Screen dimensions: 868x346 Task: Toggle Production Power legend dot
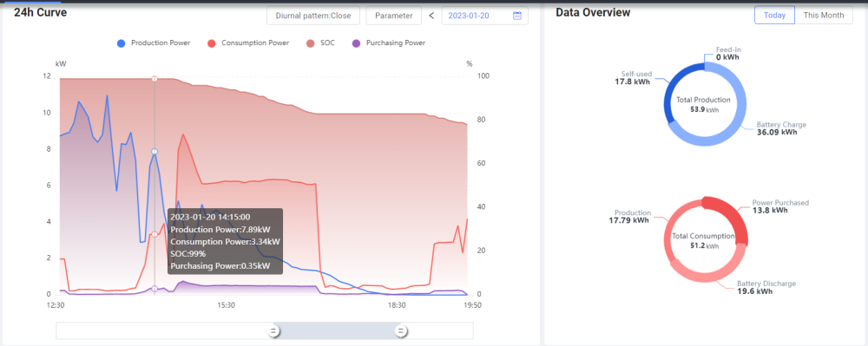(122, 43)
